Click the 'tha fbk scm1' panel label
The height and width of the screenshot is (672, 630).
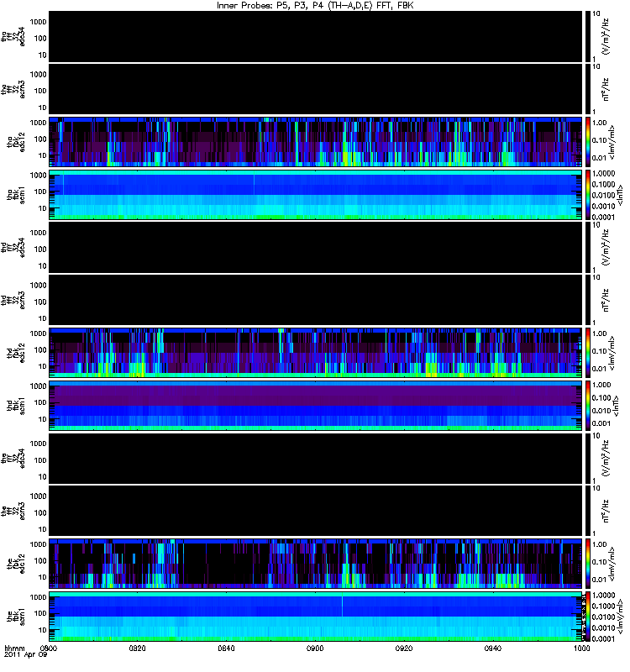click(16, 195)
